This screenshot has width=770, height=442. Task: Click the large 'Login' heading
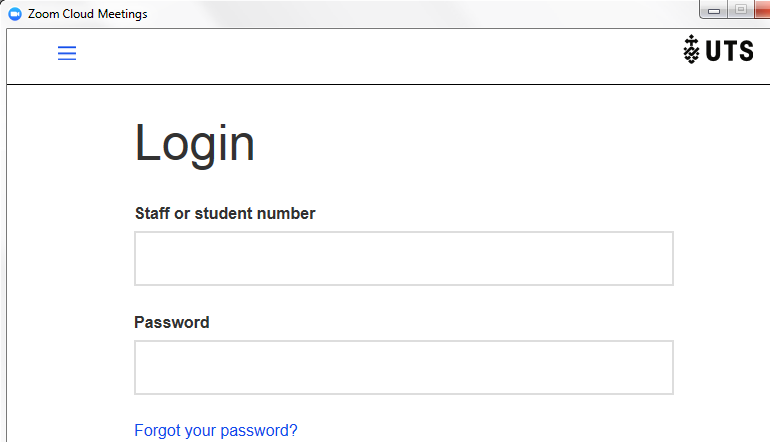click(x=195, y=143)
